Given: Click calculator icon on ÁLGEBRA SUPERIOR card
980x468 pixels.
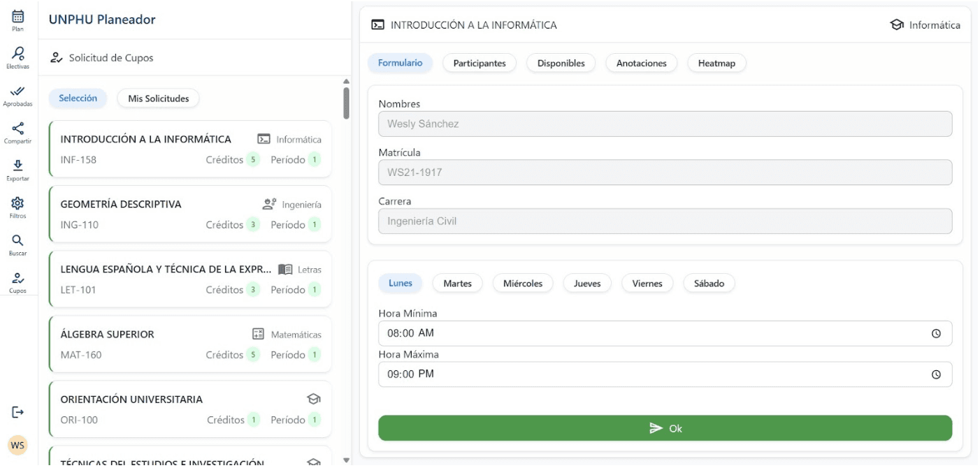Looking at the screenshot, I should 258,334.
